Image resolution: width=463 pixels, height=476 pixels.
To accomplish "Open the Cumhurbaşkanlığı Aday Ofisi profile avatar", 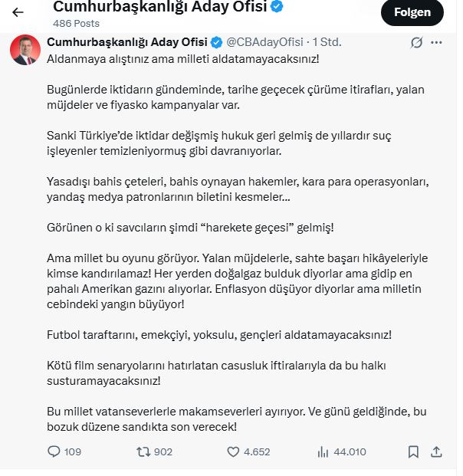I will pos(25,51).
